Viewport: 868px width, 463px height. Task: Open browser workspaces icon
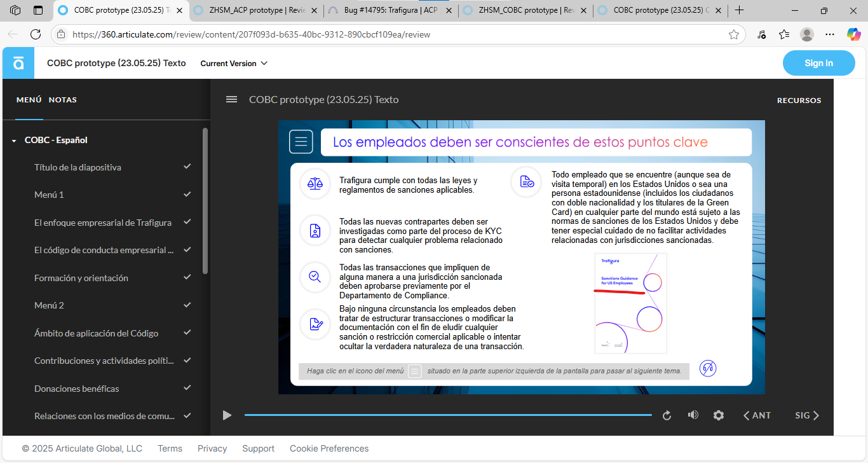[x=15, y=10]
